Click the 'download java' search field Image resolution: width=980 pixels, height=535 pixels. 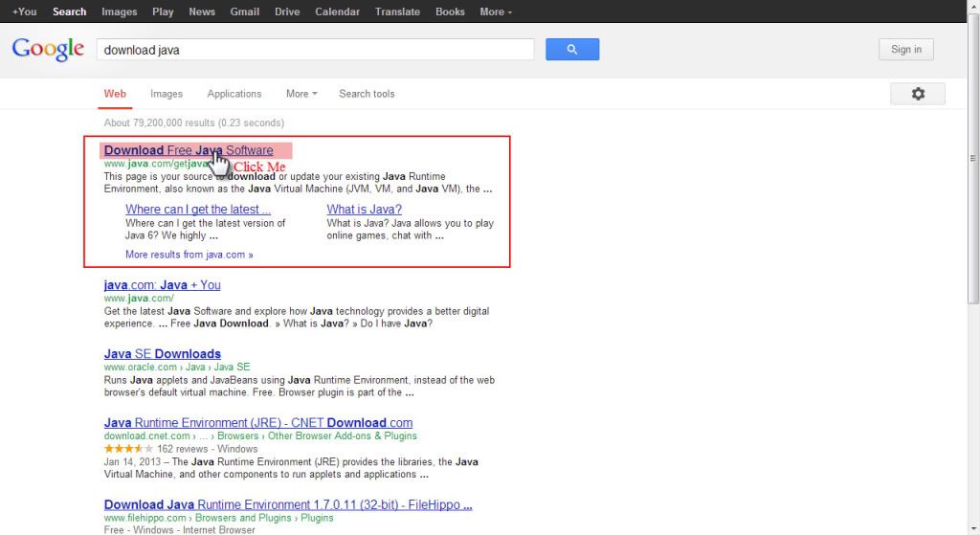click(x=316, y=50)
